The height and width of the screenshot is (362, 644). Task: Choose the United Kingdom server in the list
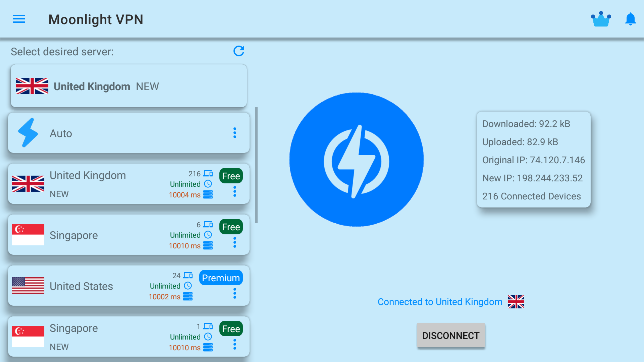point(129,184)
